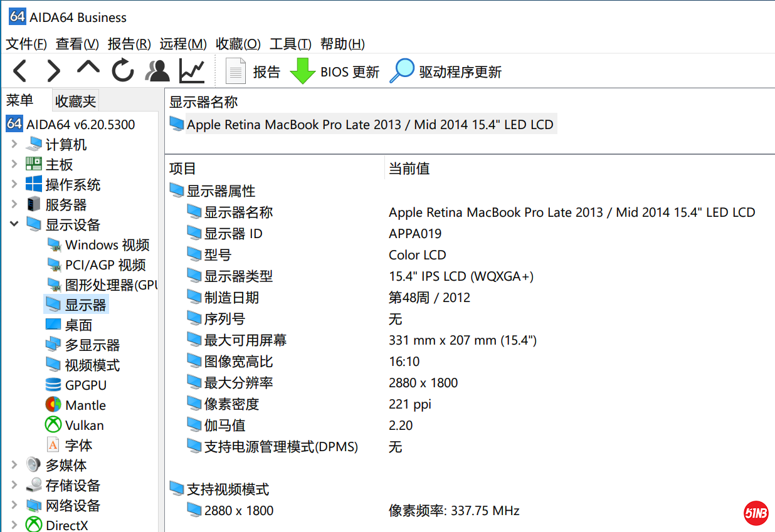Click the Mantle icon in sidebar
Viewport: 775px width, 532px height.
[x=53, y=405]
